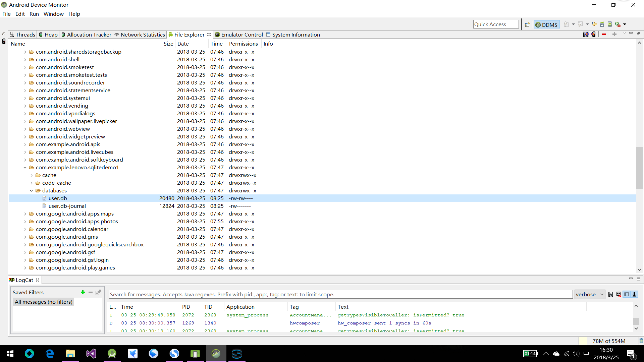
Task: Switch to the Threads tab
Action: (22, 35)
